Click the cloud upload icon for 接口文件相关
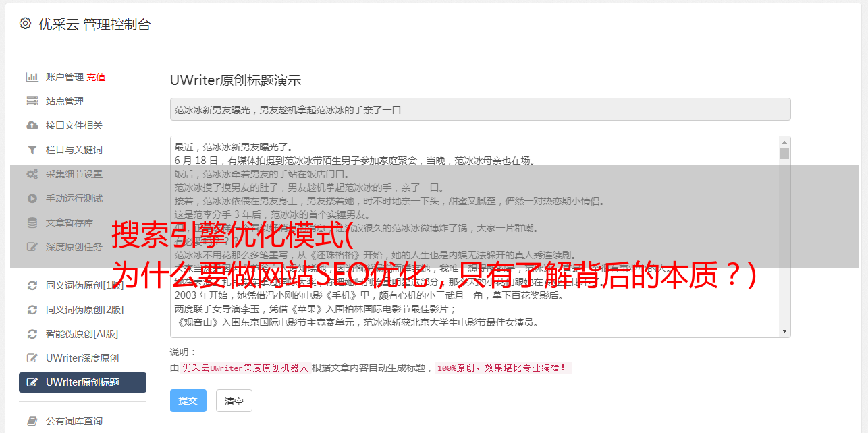The width and height of the screenshot is (868, 433). click(32, 125)
